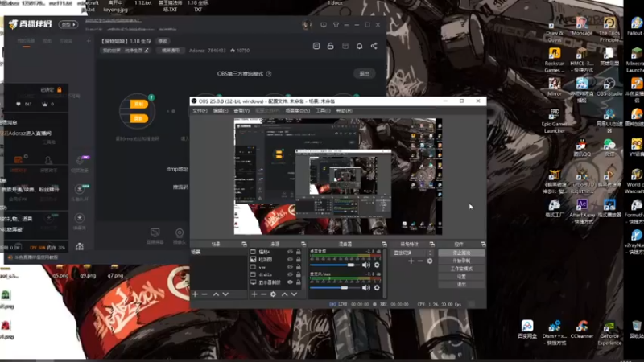644x362 pixels.
Task: Add a transition with plus icon
Action: tap(411, 261)
